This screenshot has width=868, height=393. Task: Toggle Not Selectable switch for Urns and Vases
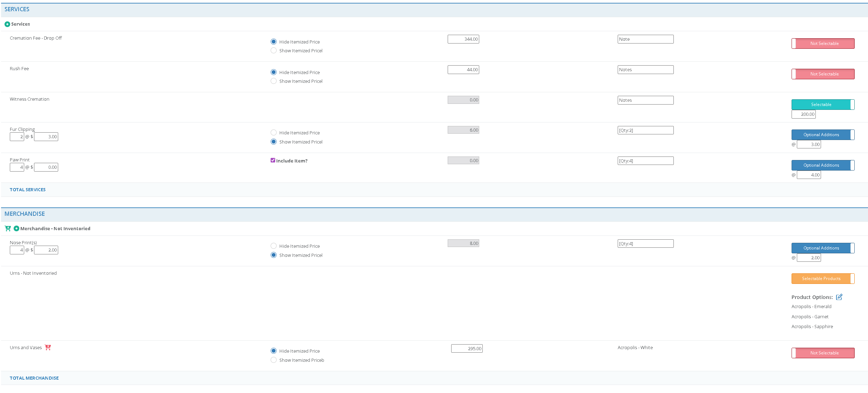(x=822, y=353)
